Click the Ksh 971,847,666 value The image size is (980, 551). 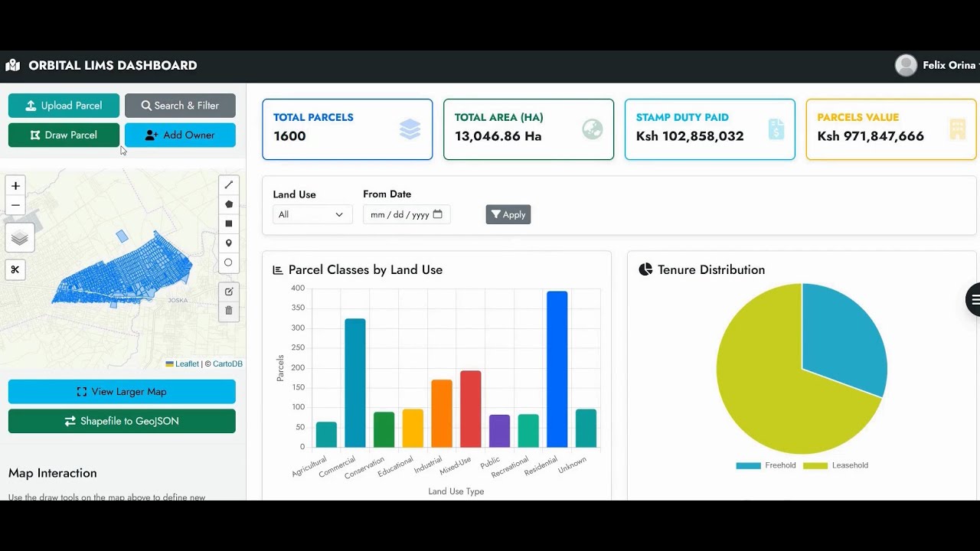click(871, 136)
